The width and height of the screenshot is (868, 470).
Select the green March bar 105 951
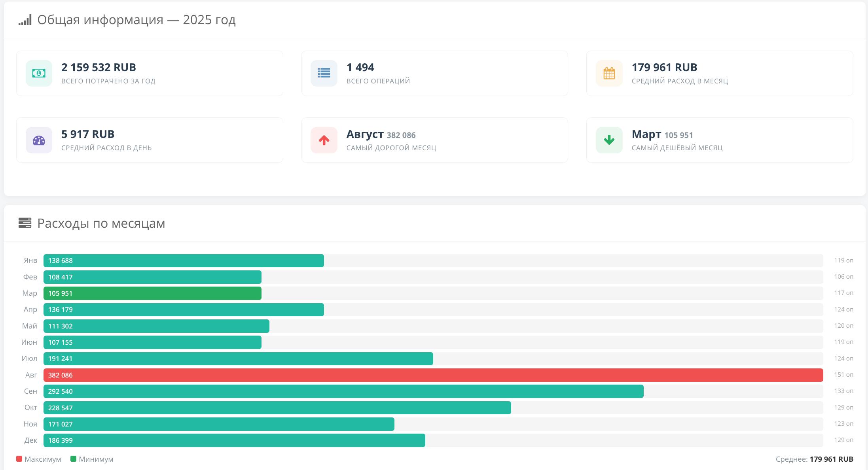tap(152, 293)
